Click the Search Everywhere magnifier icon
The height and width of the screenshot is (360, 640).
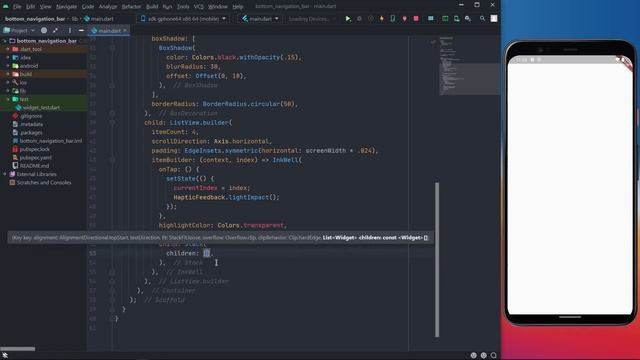point(482,19)
